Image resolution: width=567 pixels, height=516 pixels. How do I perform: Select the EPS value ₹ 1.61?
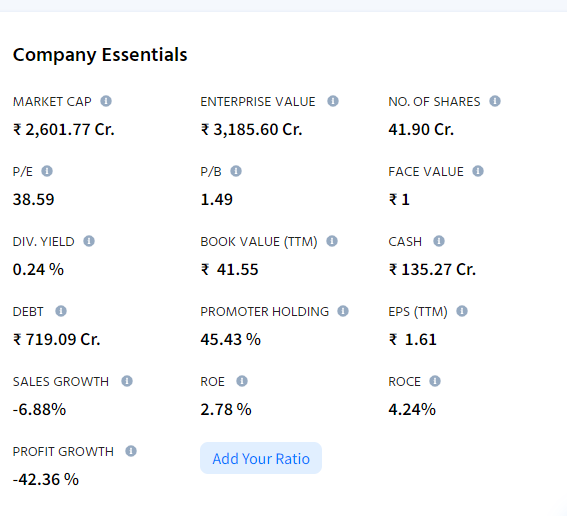[413, 340]
